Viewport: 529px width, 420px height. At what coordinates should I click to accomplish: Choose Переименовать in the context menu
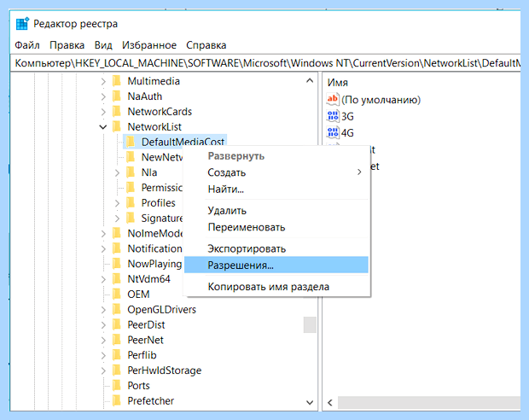(x=276, y=227)
